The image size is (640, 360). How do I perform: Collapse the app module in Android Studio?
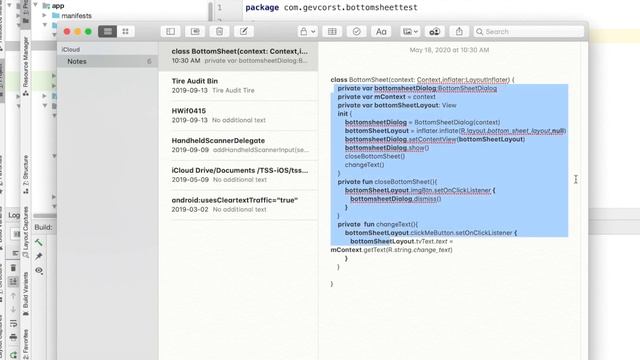(36, 6)
